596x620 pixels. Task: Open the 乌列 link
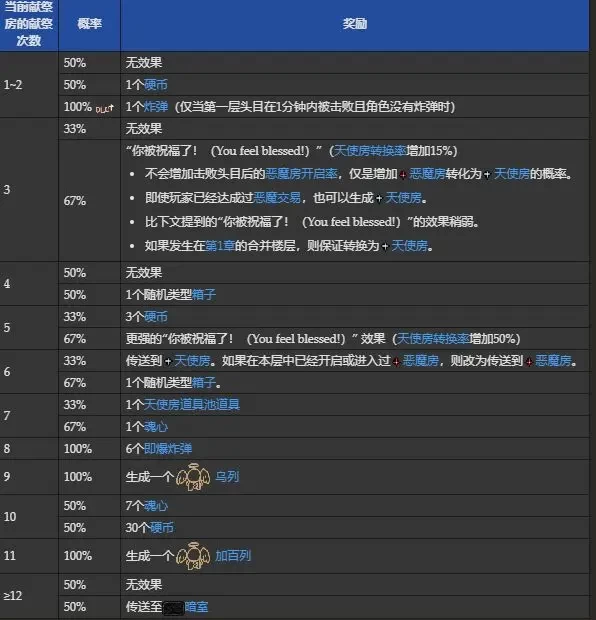point(227,477)
